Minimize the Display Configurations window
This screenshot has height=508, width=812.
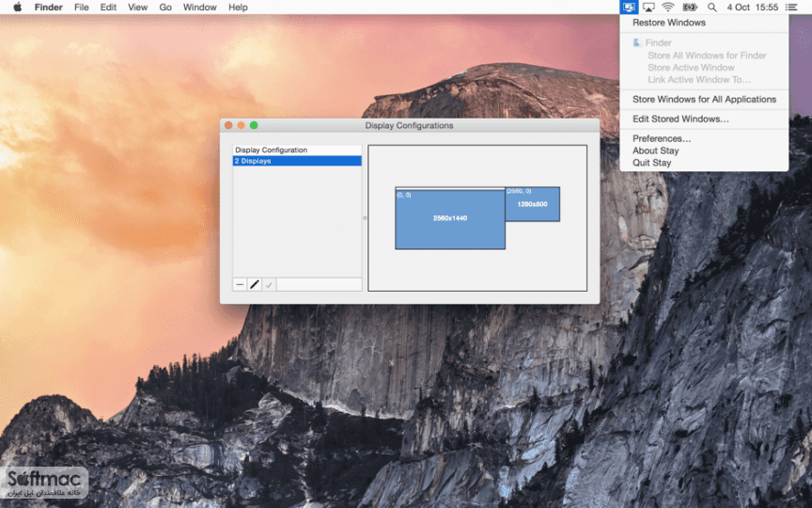(241, 125)
